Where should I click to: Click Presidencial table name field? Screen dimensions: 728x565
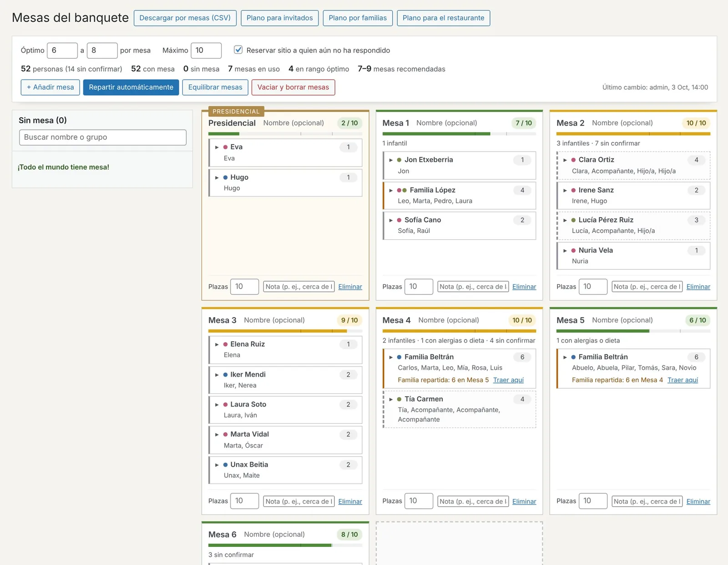[x=296, y=123]
